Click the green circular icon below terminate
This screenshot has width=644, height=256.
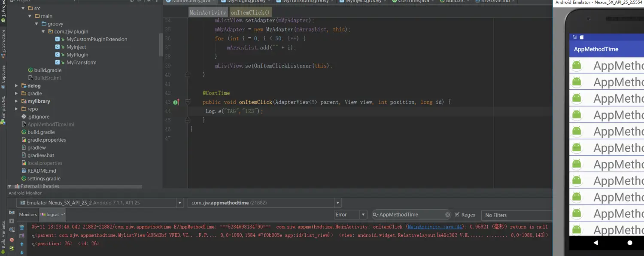(12, 248)
